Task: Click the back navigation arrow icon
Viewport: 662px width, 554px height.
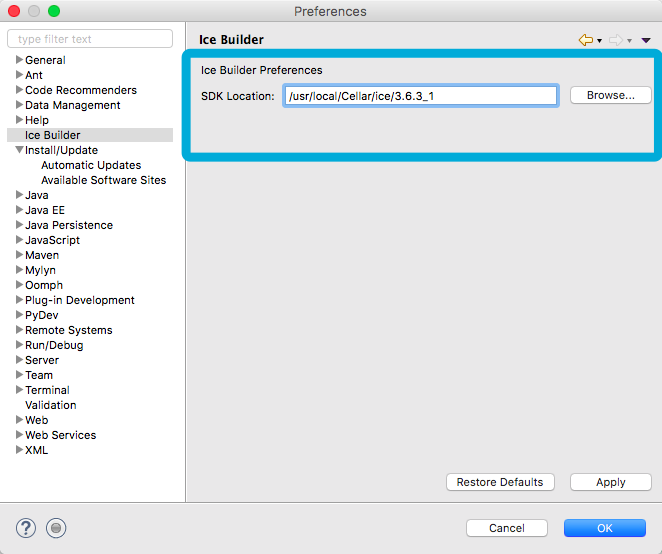Action: (586, 40)
